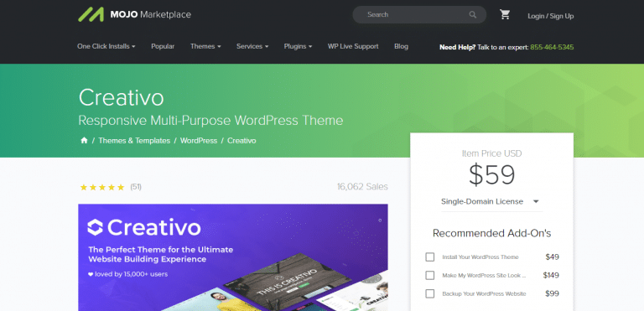Expand the Services menu
644x311 pixels.
point(252,46)
